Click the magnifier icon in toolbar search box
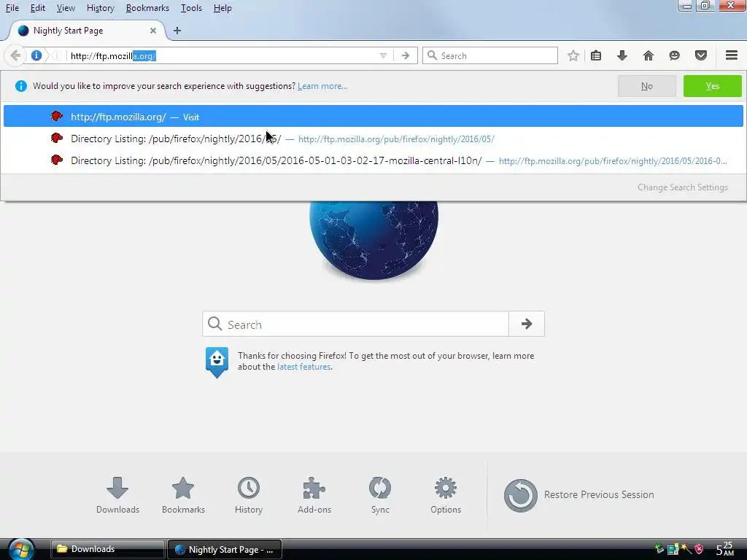The height and width of the screenshot is (560, 747). [432, 55]
